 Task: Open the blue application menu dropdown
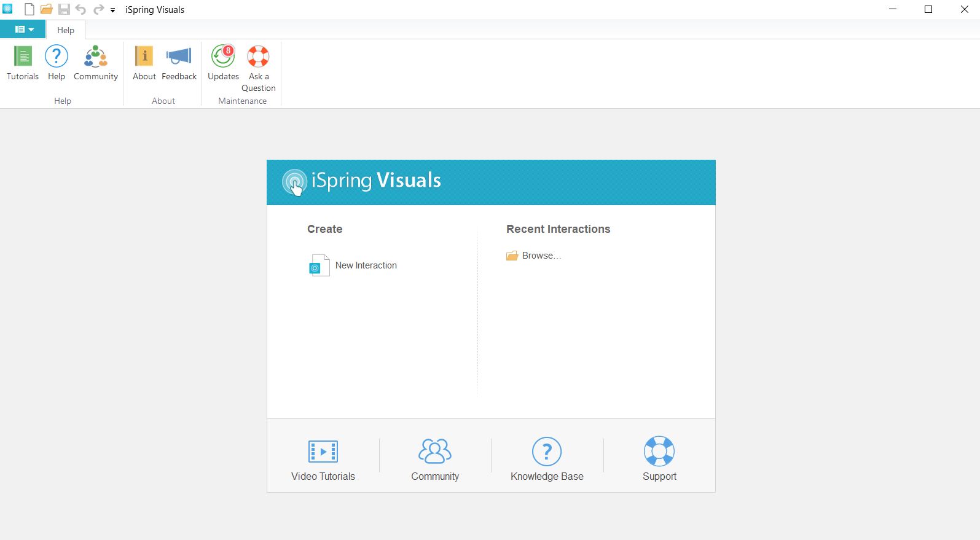(23, 29)
